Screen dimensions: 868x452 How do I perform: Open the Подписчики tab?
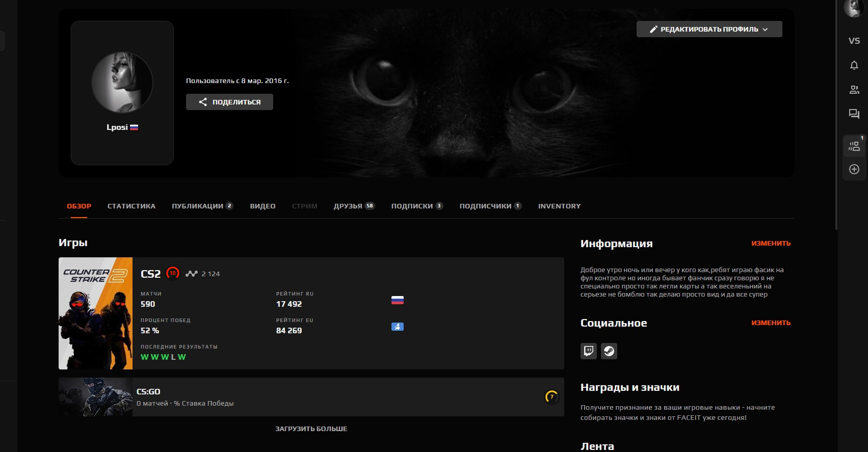pyautogui.click(x=490, y=206)
